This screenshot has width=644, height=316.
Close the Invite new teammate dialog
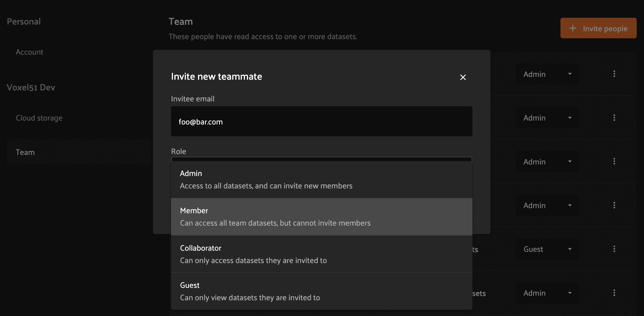pyautogui.click(x=463, y=77)
